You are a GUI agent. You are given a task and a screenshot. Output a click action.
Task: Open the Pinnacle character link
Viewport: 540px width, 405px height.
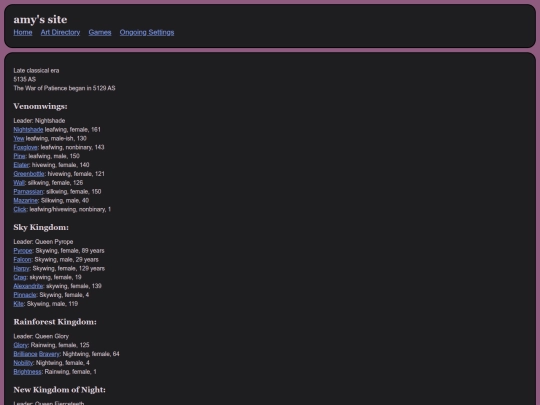(25, 295)
